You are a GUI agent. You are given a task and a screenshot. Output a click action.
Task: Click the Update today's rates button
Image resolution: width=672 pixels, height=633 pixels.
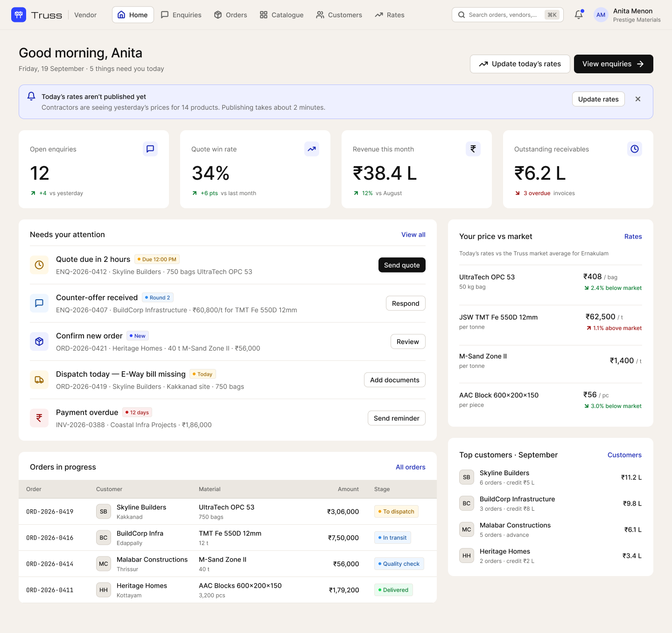coord(520,64)
